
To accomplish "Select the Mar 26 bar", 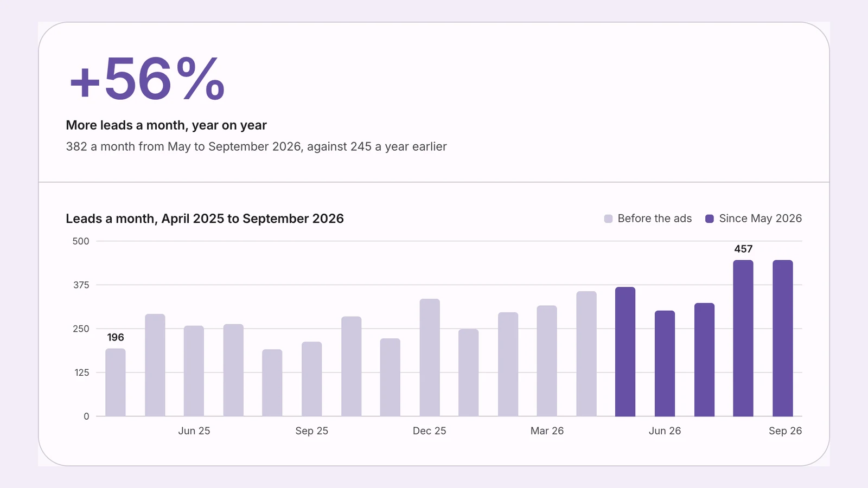I will (547, 361).
